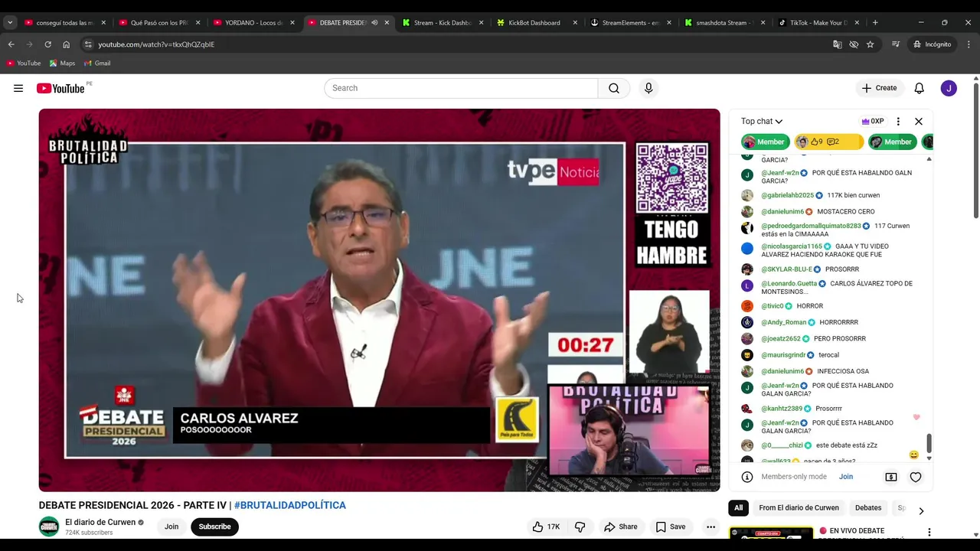Send a heart reaction in chat
Image resolution: width=980 pixels, height=551 pixels.
tap(916, 477)
